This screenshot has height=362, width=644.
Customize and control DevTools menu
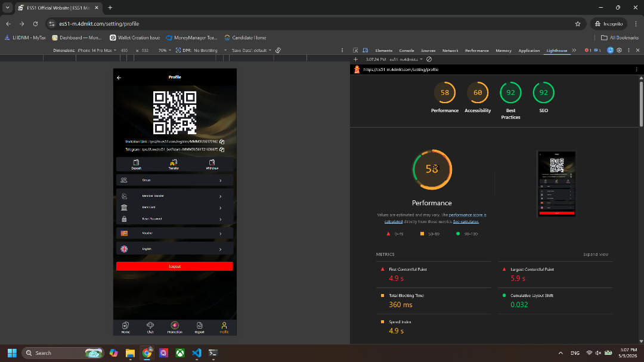(x=629, y=50)
